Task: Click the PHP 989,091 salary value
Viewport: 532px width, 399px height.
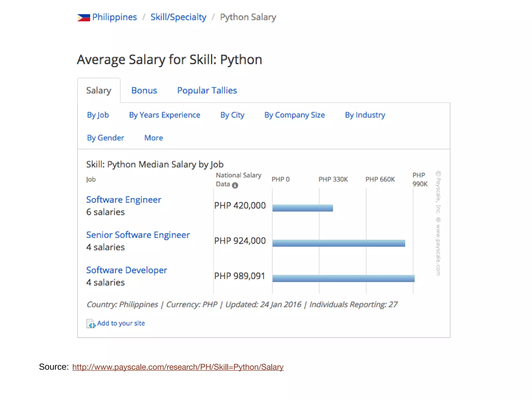Action: [x=240, y=276]
